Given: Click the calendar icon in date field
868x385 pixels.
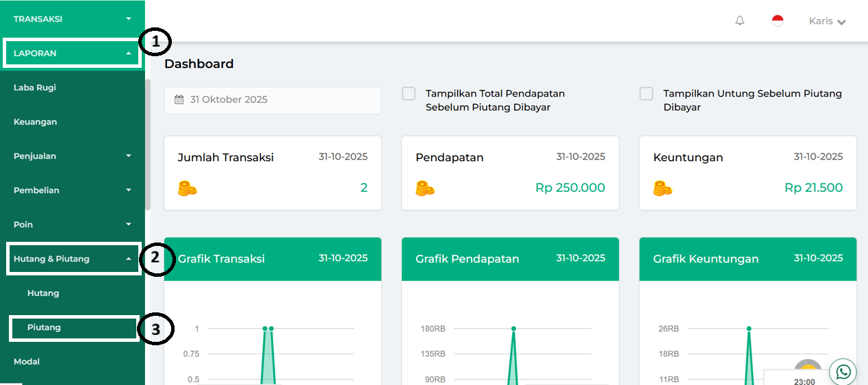Looking at the screenshot, I should tap(179, 100).
